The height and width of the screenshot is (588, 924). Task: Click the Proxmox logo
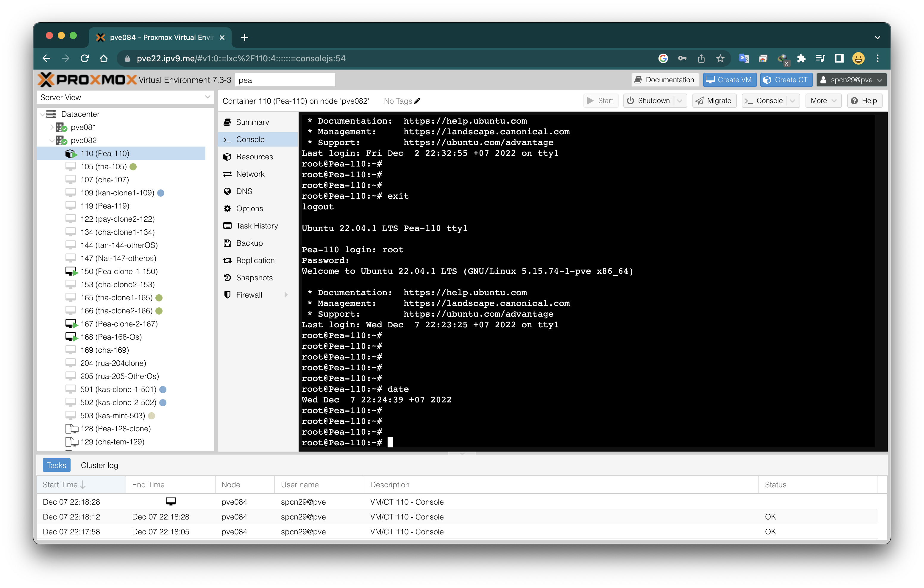[87, 80]
